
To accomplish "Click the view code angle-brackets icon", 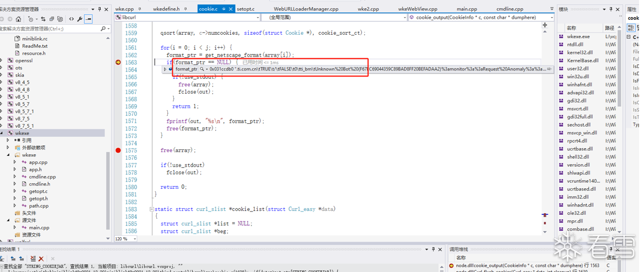I will [72, 19].
